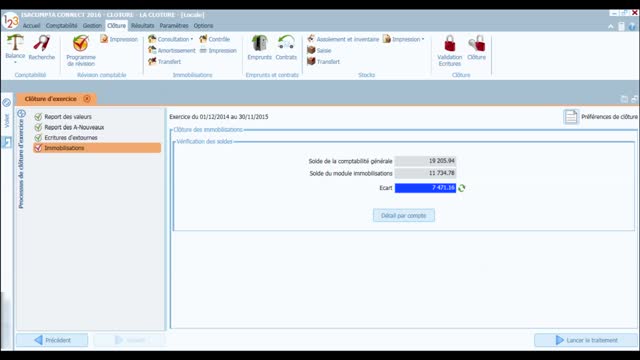Click Transfert in Immobilisations group

click(x=164, y=62)
